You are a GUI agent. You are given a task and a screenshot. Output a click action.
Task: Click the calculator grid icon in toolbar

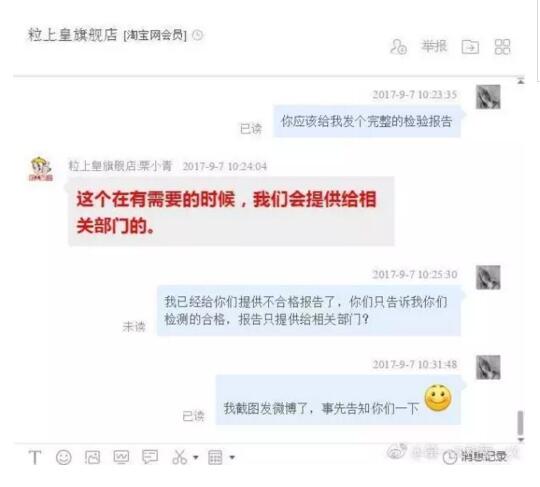click(x=215, y=457)
